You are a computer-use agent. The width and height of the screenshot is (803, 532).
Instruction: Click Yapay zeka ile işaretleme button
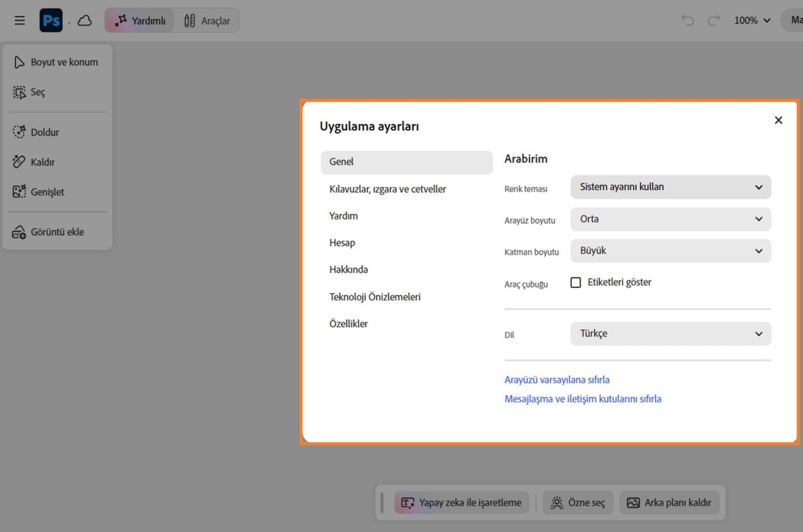pos(461,502)
